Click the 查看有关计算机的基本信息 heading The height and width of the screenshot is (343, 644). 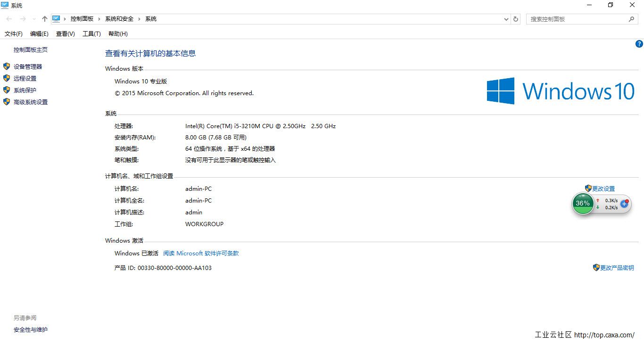pos(150,53)
